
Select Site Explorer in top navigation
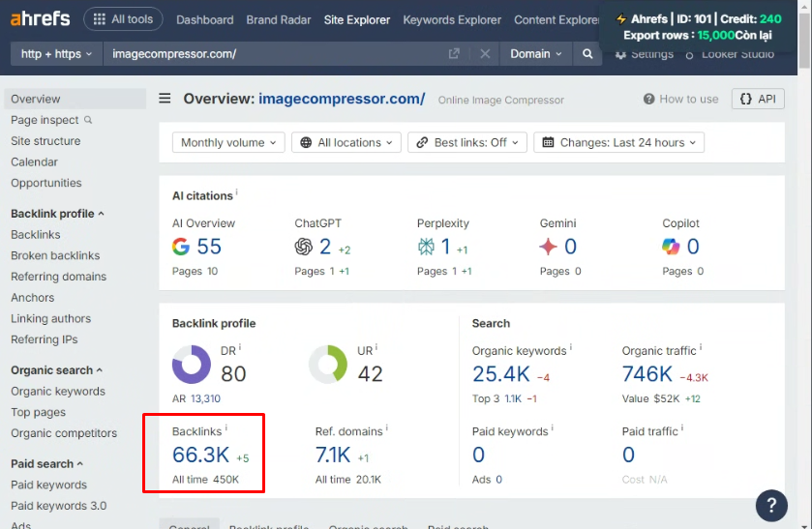coord(357,19)
